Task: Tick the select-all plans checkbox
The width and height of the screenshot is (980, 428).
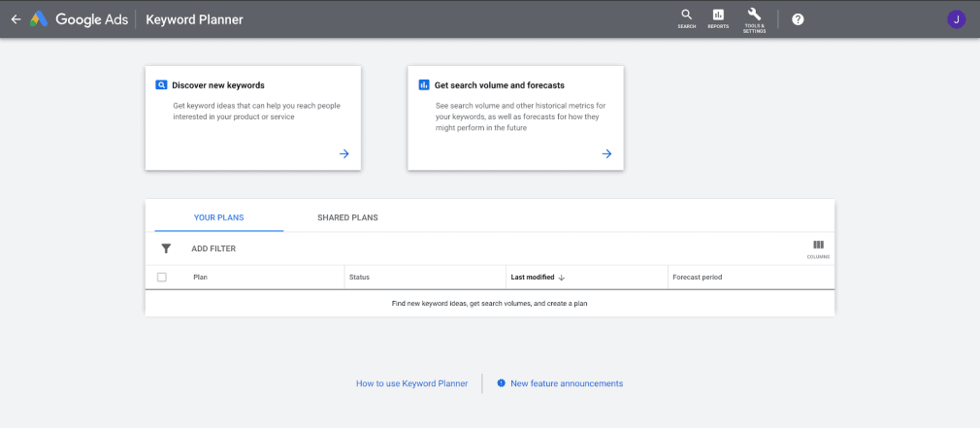Action: pyautogui.click(x=162, y=278)
